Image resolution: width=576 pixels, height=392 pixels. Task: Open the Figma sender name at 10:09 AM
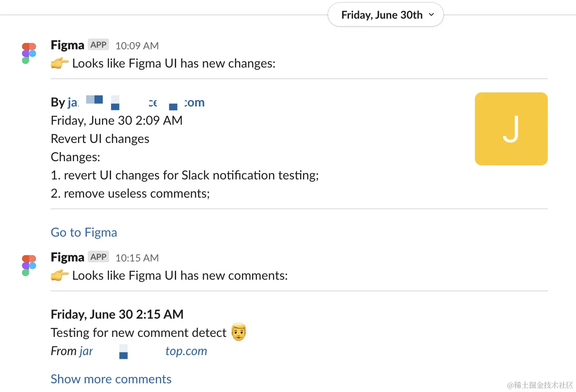point(67,45)
